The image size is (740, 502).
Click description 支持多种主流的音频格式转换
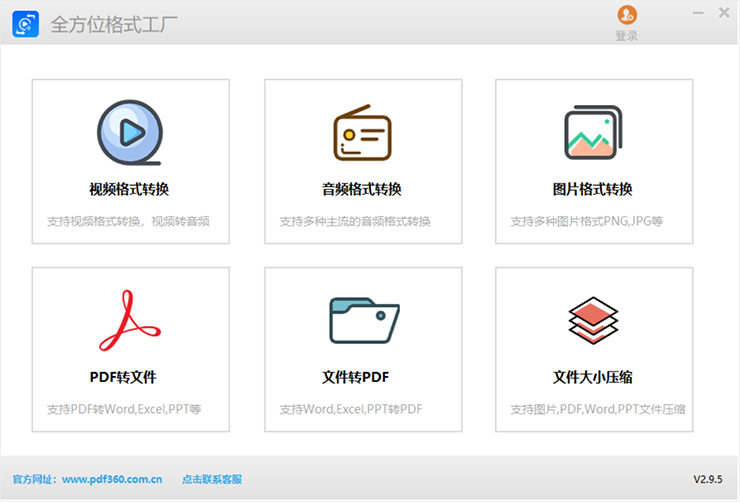tap(355, 221)
